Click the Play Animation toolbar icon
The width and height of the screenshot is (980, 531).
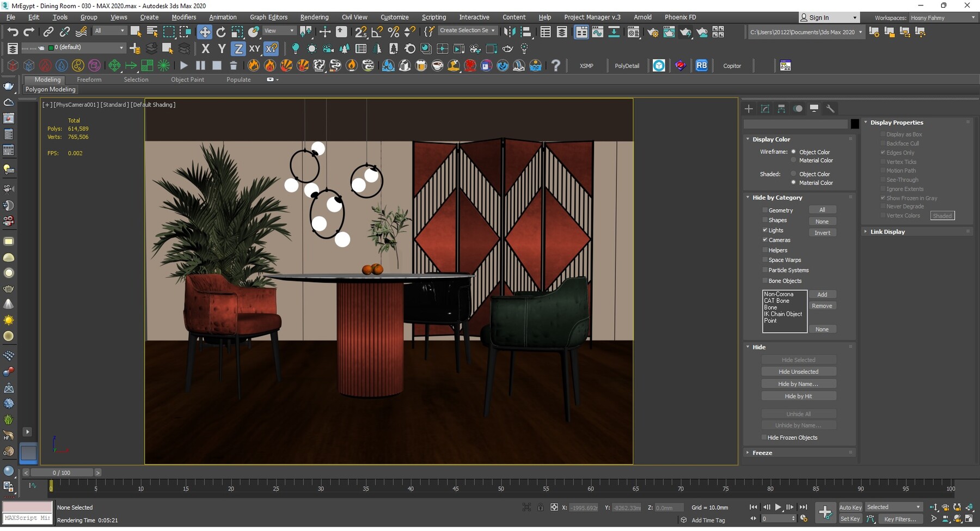pos(778,507)
